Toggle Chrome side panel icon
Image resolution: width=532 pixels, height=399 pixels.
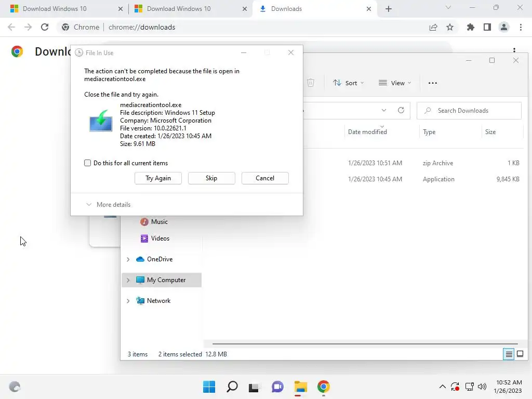[x=487, y=27]
